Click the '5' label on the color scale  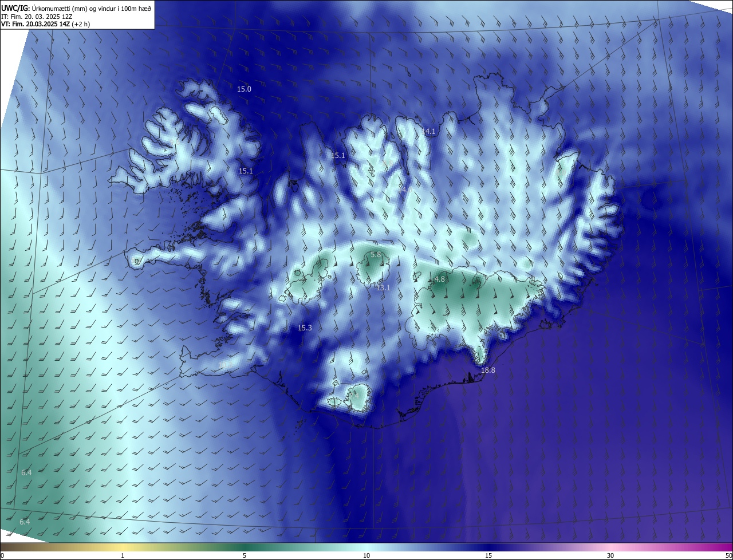[x=245, y=555]
